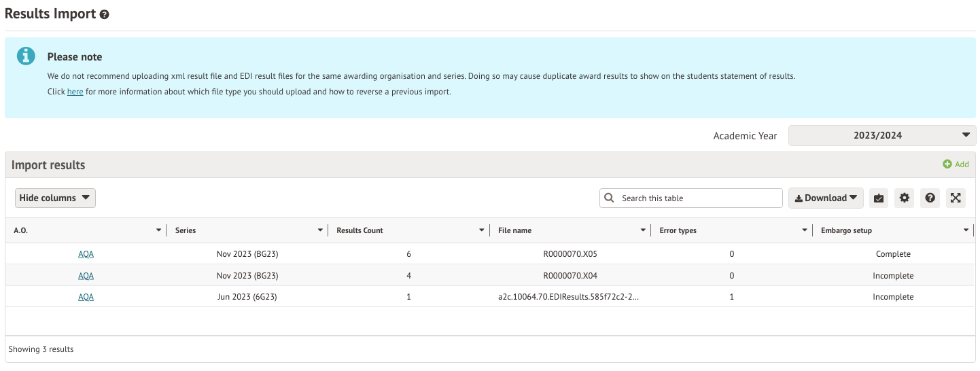The height and width of the screenshot is (371, 980).
Task: Open the Series column filter arrow
Action: click(321, 231)
